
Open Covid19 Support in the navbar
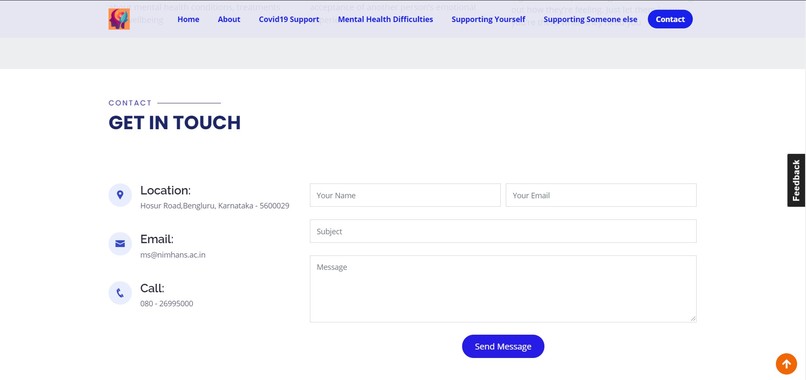[289, 20]
